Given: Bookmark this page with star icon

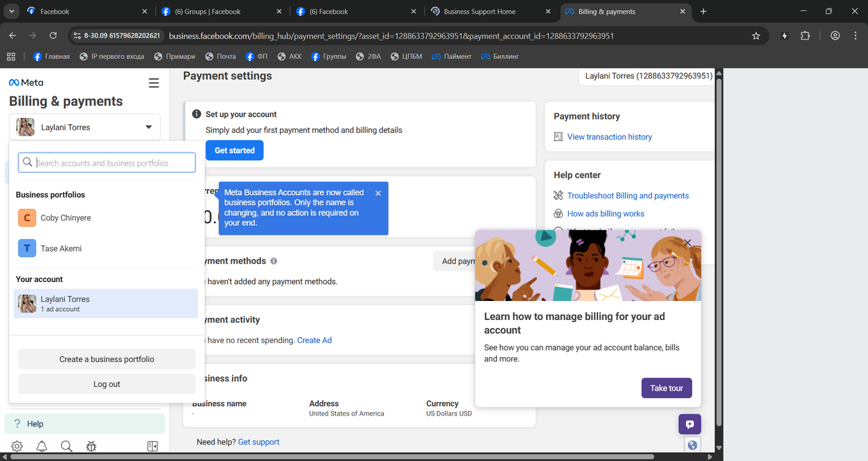Looking at the screenshot, I should pos(756,36).
